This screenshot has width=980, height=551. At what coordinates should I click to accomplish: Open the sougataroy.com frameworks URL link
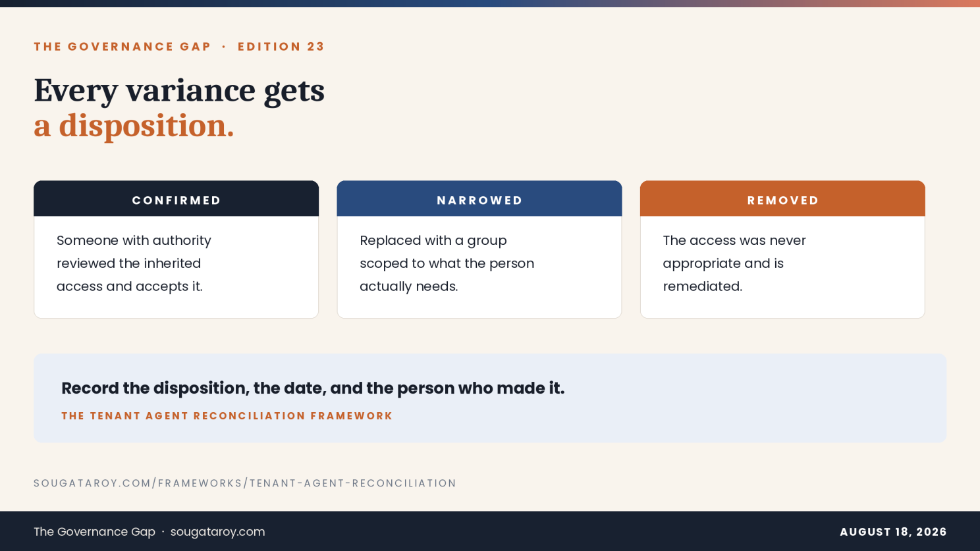coord(245,483)
